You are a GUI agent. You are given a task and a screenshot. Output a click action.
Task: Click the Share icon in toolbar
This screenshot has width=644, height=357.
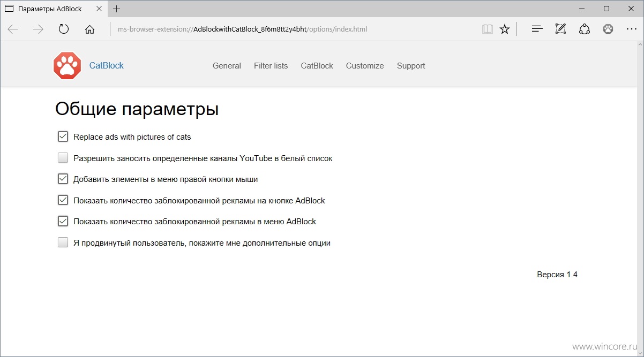tap(585, 29)
